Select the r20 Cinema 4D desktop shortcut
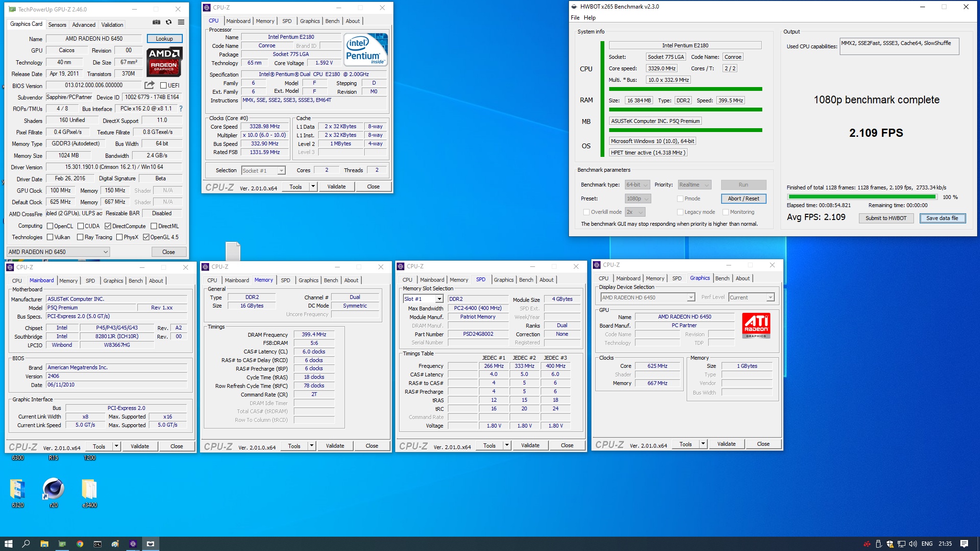Viewport: 980px width, 551px height. tap(54, 493)
